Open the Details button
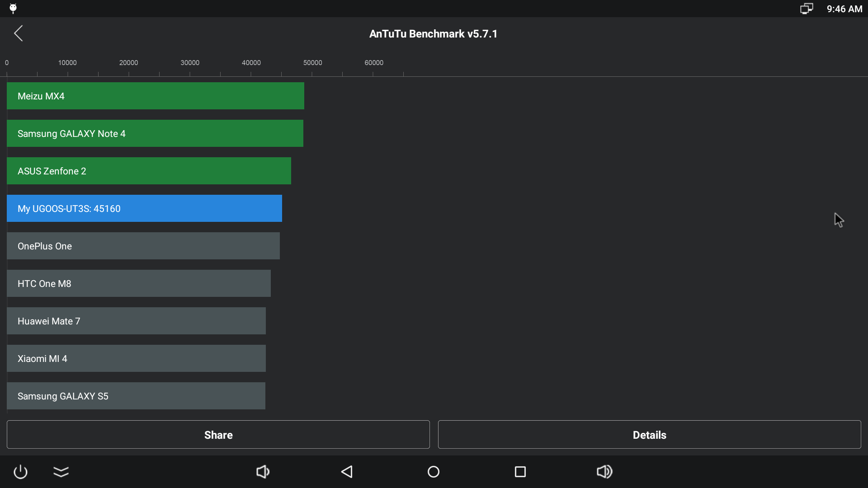 650,435
